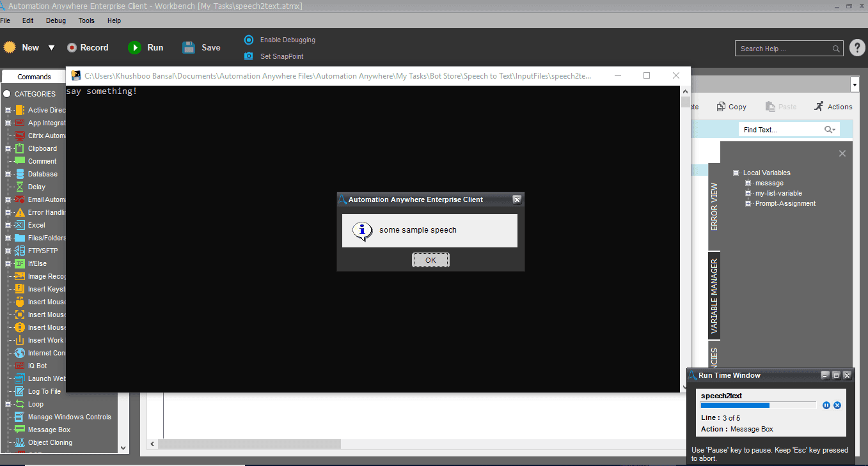The image size is (868, 466).
Task: Stop the speech2text task with the X icon
Action: coord(837,405)
